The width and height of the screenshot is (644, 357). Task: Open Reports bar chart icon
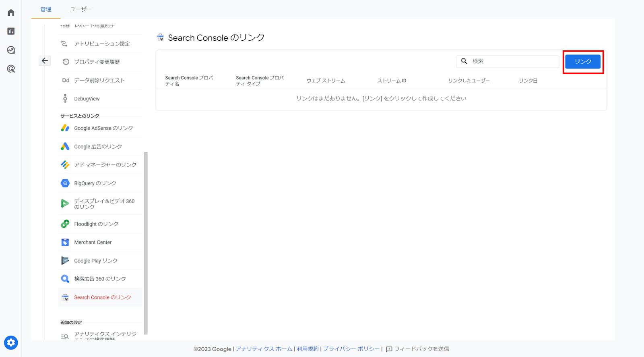pyautogui.click(x=11, y=31)
